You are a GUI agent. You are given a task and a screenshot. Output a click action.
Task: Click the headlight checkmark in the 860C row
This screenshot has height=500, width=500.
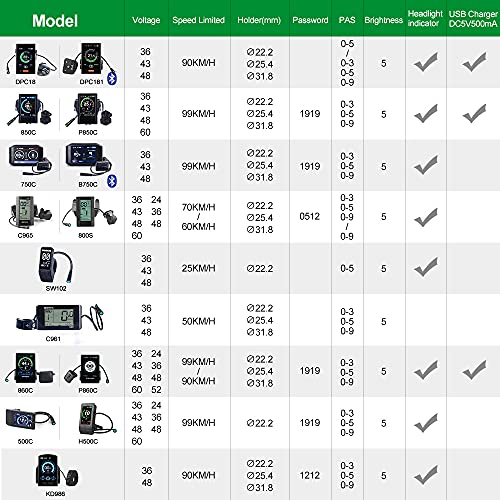(426, 370)
